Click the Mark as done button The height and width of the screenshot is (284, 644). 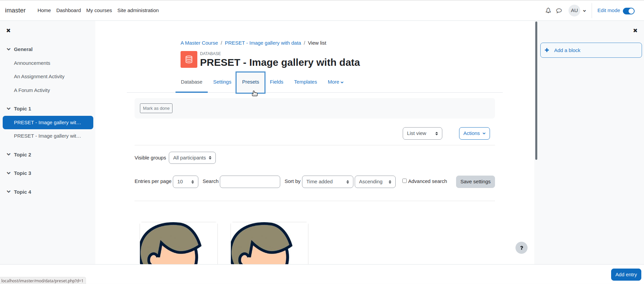point(156,108)
